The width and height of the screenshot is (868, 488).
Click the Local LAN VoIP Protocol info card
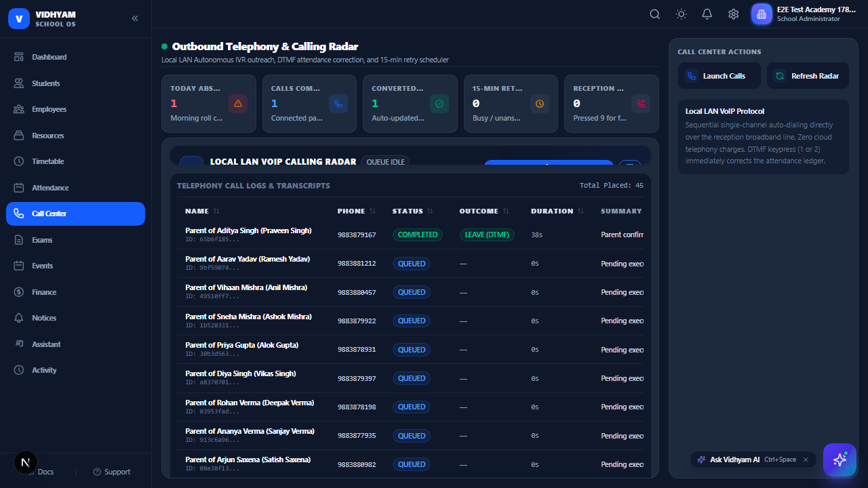coord(764,137)
